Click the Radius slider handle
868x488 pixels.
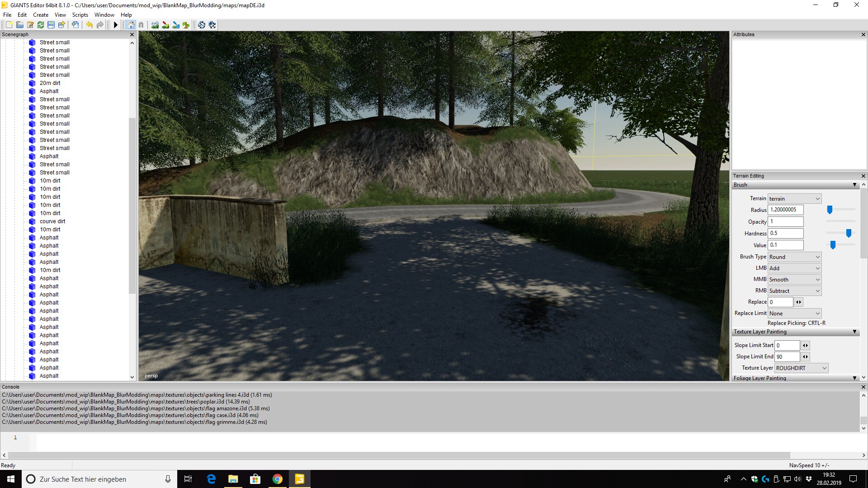(x=830, y=210)
